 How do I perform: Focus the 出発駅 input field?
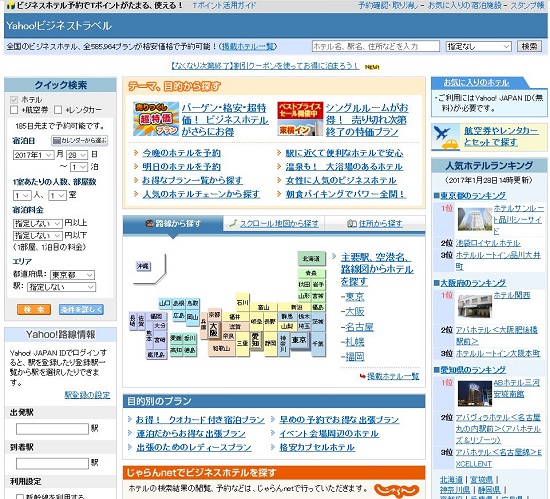click(52, 429)
